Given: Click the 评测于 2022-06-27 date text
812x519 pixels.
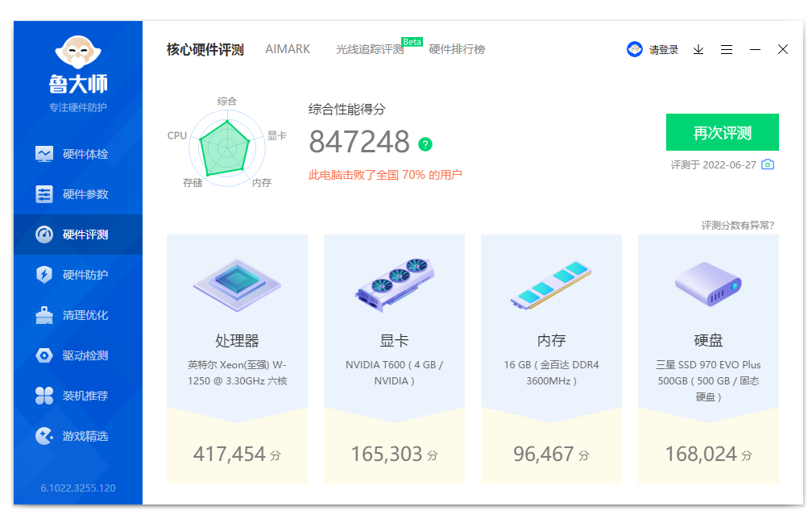Looking at the screenshot, I should click(713, 164).
